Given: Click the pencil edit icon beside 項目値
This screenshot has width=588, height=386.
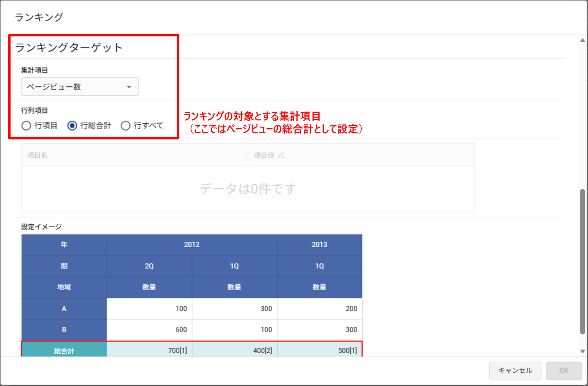Looking at the screenshot, I should point(281,155).
